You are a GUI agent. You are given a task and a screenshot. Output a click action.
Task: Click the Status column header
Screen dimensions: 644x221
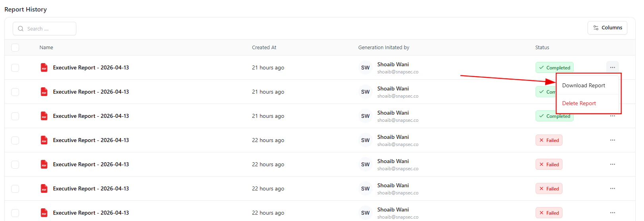click(x=542, y=48)
